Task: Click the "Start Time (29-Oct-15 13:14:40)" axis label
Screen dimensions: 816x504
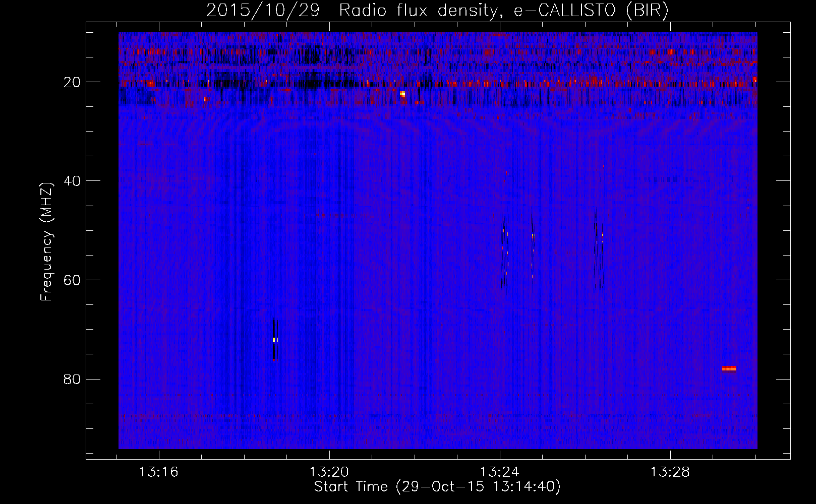Action: [x=437, y=487]
